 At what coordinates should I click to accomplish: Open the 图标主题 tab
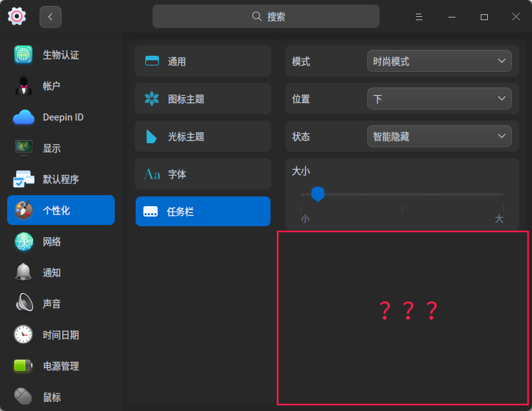(x=203, y=99)
